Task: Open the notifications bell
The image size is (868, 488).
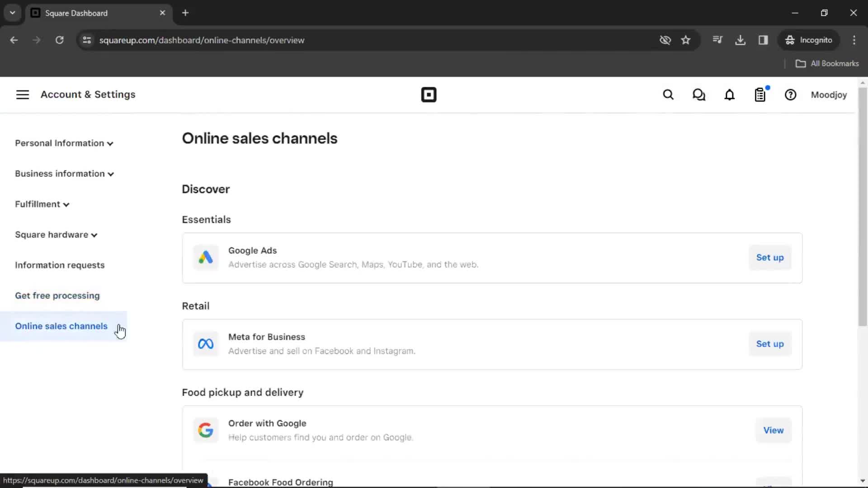Action: tap(730, 95)
